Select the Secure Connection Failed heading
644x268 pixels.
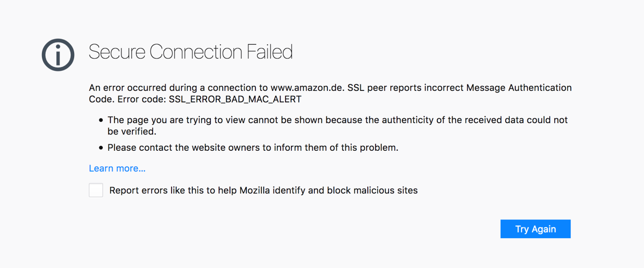(x=190, y=52)
